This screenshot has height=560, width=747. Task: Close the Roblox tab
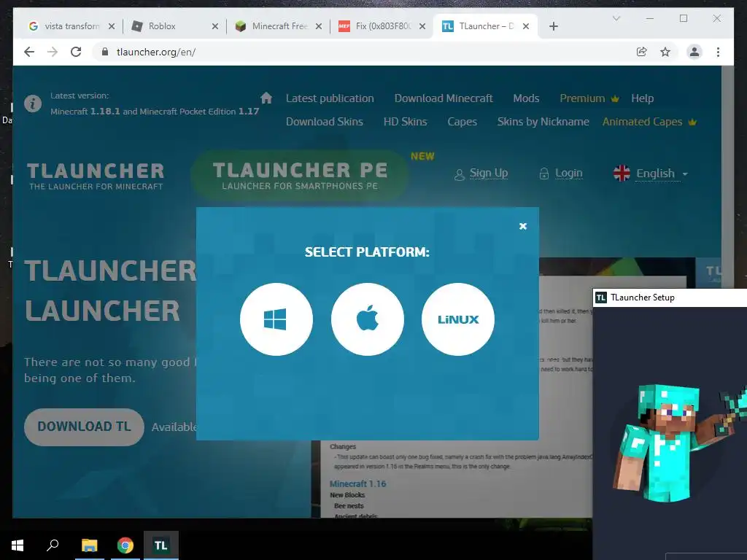215,26
